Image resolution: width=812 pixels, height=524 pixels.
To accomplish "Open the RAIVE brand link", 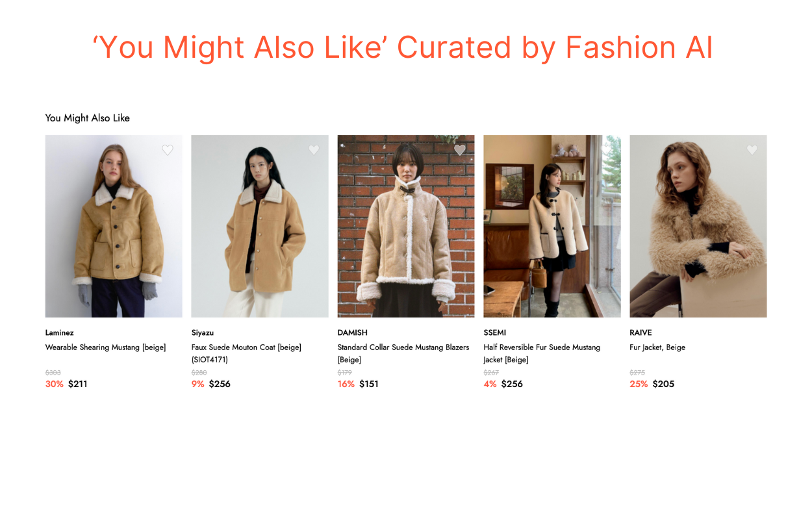I will 641,333.
